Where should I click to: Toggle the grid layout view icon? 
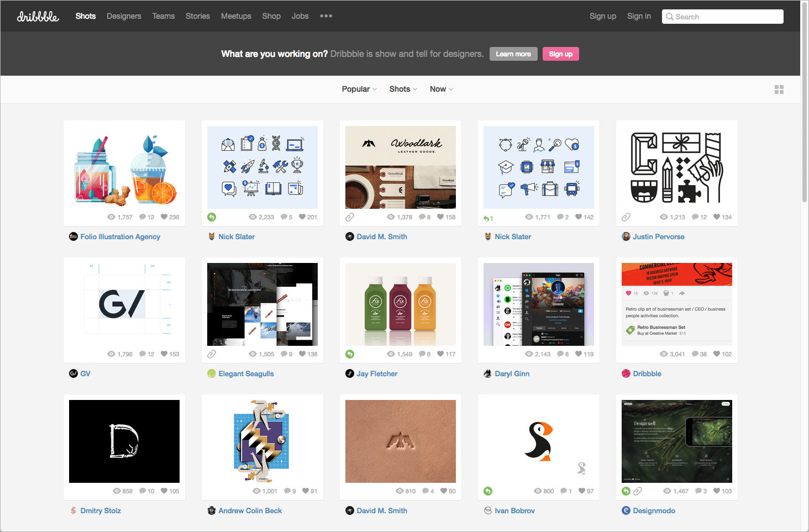pos(779,89)
